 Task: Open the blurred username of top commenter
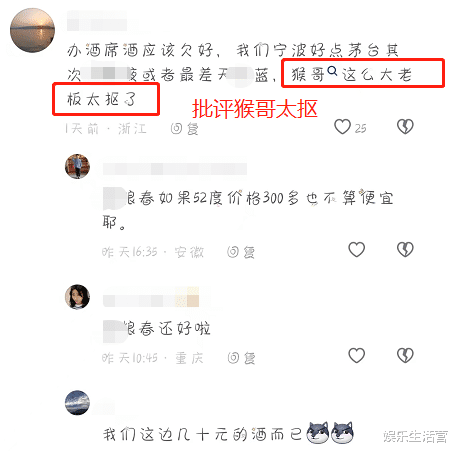[97, 21]
